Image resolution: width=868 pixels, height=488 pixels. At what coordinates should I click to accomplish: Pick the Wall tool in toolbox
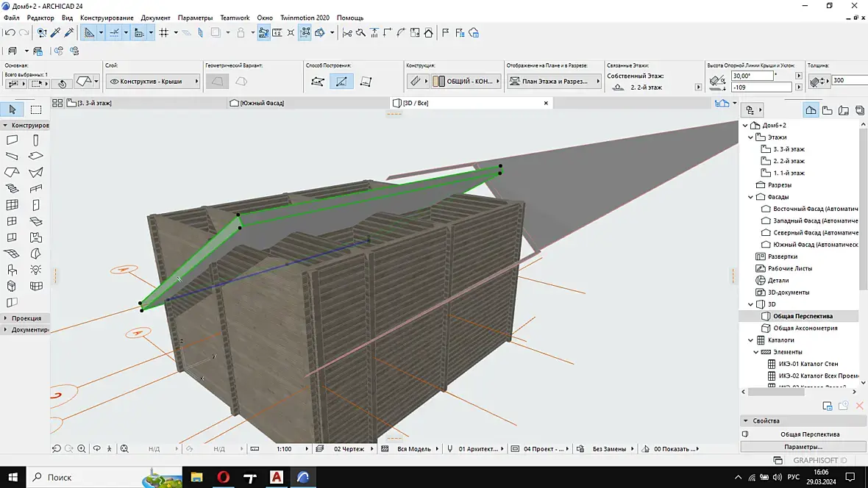[13, 140]
